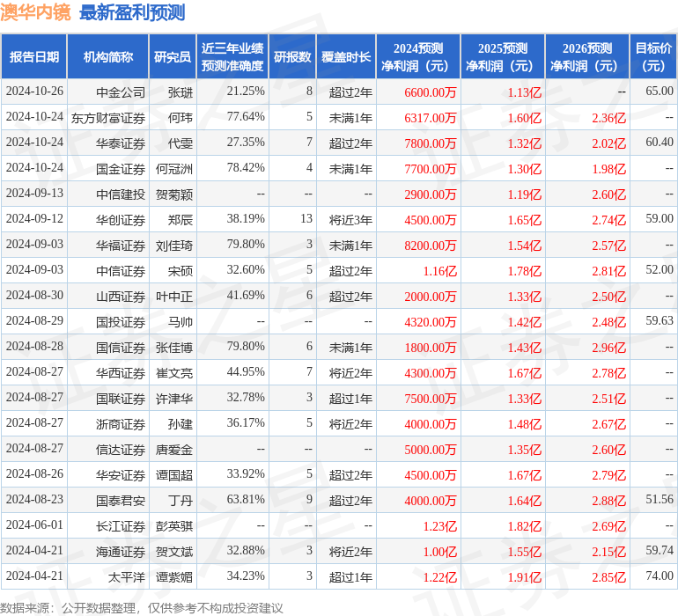Click analyst 张佳博
This screenshot has width=678, height=616.
click(173, 347)
